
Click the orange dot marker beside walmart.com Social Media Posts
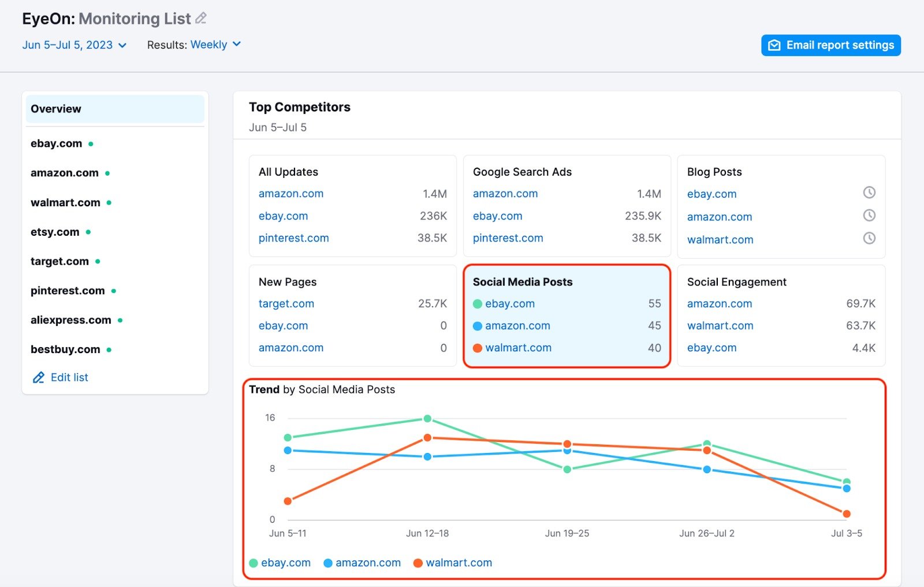click(x=476, y=348)
